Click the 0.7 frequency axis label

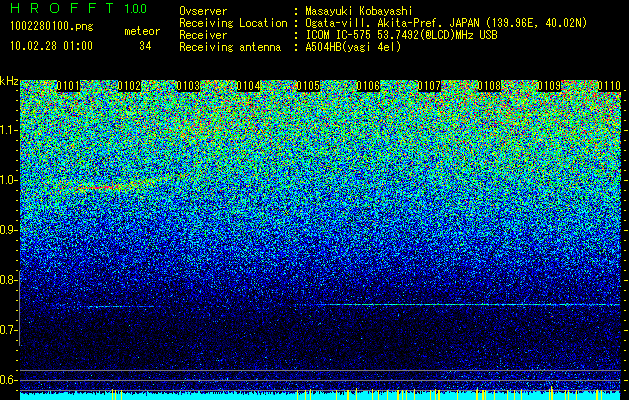(x=8, y=330)
